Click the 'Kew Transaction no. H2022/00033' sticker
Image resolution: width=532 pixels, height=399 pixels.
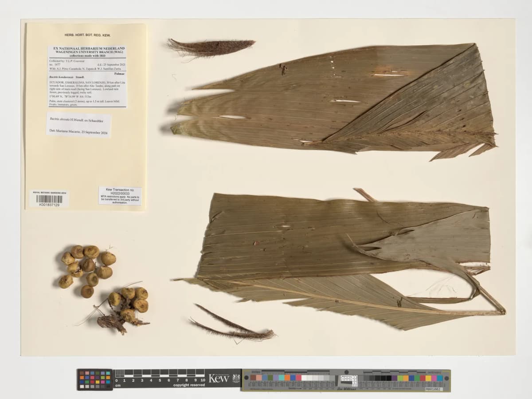[120, 196]
